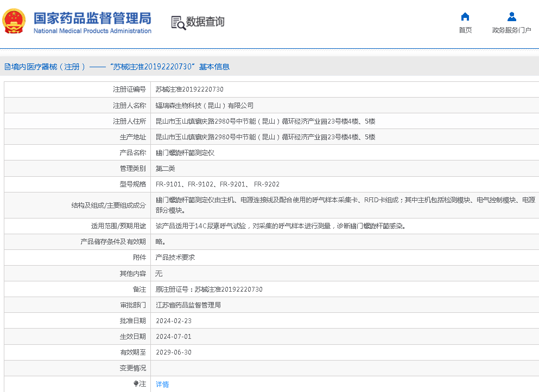Click the government service portal user icon
The width and height of the screenshot is (539, 392).
(511, 17)
